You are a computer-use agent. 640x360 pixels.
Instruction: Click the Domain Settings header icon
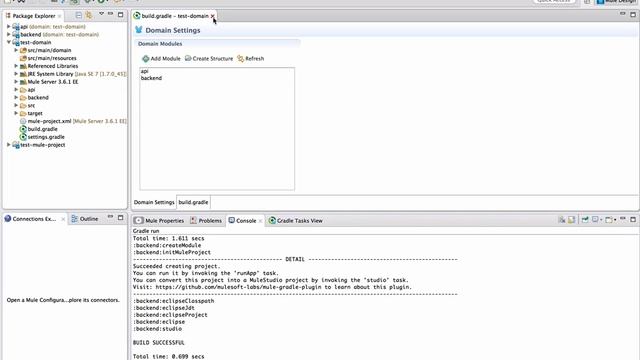tap(138, 30)
